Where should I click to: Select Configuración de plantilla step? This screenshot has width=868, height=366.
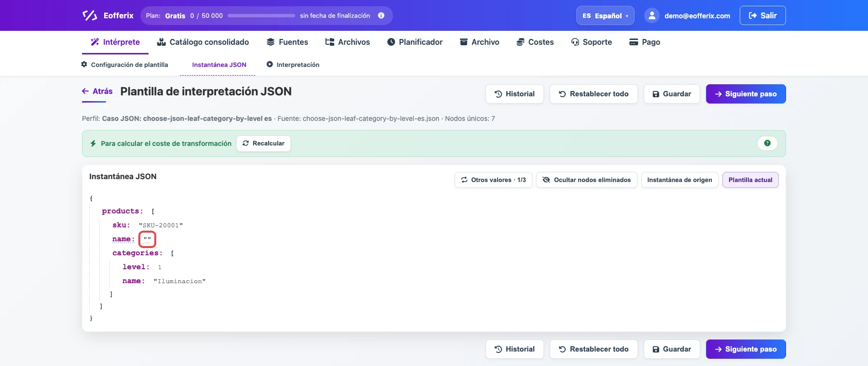125,65
